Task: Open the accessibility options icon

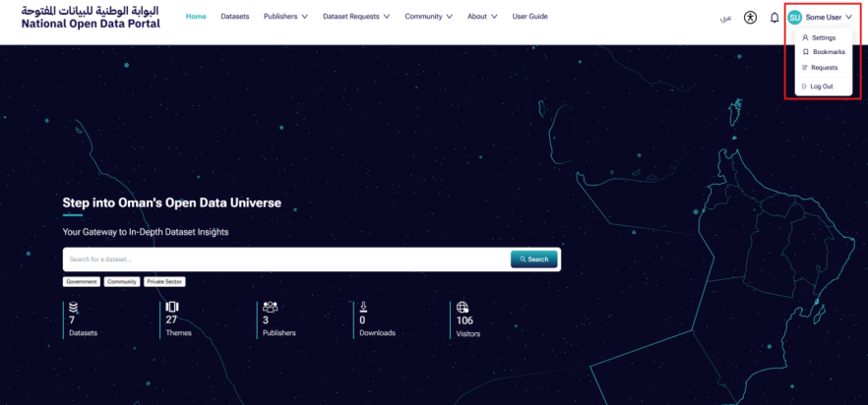Action: 751,18
